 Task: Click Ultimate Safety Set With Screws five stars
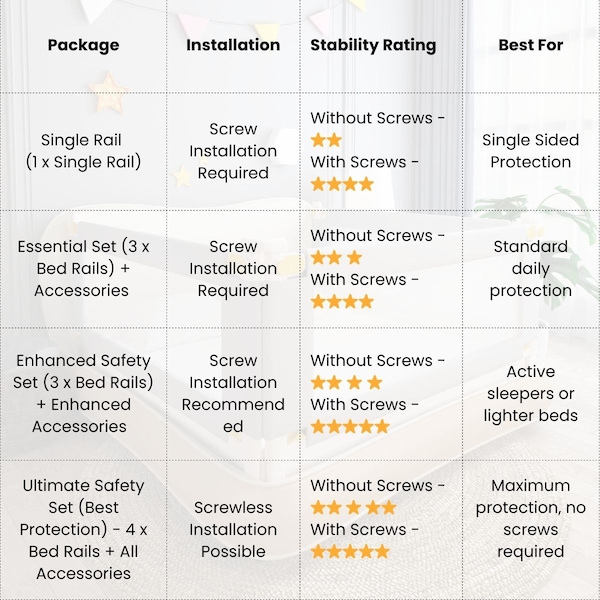pos(350,551)
